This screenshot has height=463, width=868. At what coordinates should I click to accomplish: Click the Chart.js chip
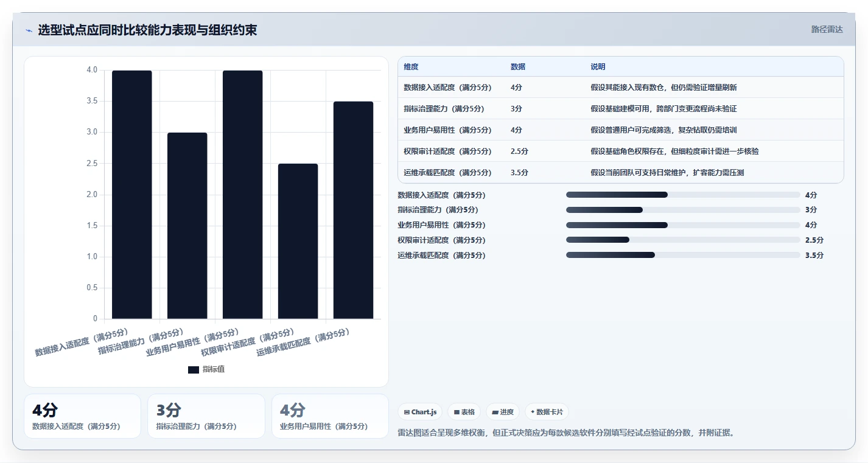420,412
